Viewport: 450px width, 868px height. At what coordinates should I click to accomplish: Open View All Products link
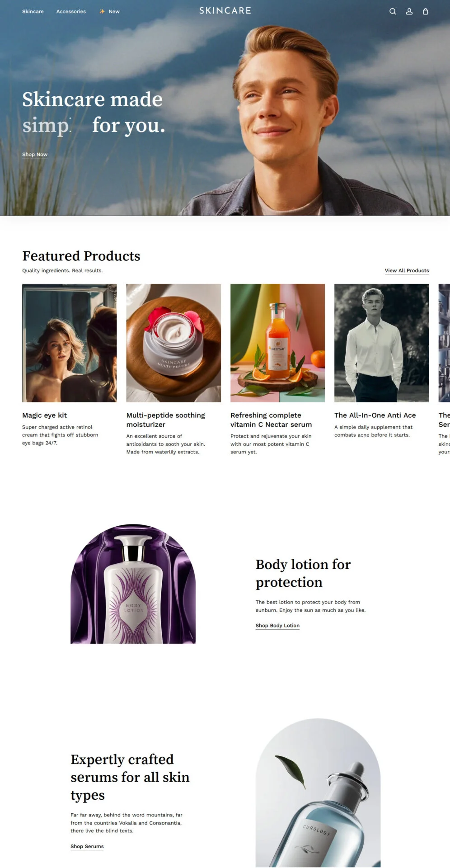tap(407, 270)
